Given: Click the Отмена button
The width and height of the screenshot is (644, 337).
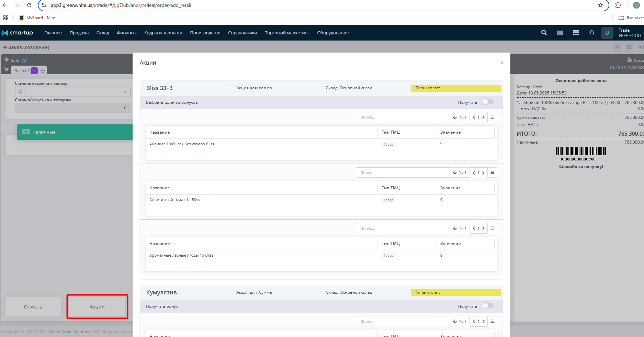Looking at the screenshot, I should pos(33,307).
